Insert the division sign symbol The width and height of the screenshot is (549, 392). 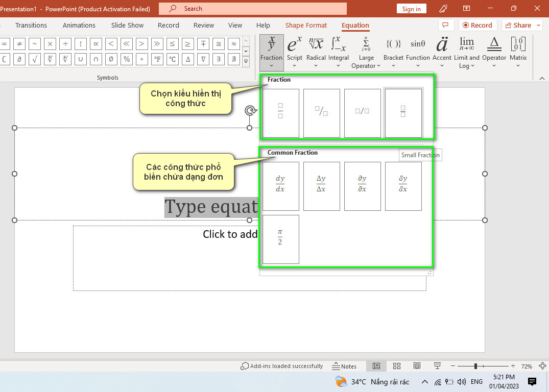[65, 44]
